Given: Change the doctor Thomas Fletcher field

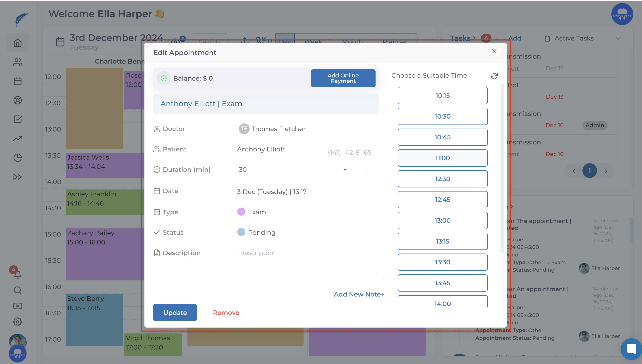Looking at the screenshot, I should pyautogui.click(x=278, y=129).
